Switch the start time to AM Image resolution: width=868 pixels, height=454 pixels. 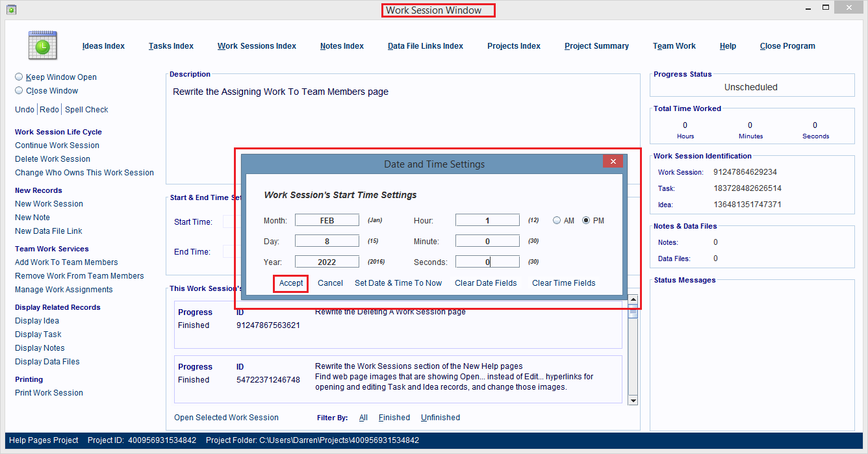coord(556,220)
